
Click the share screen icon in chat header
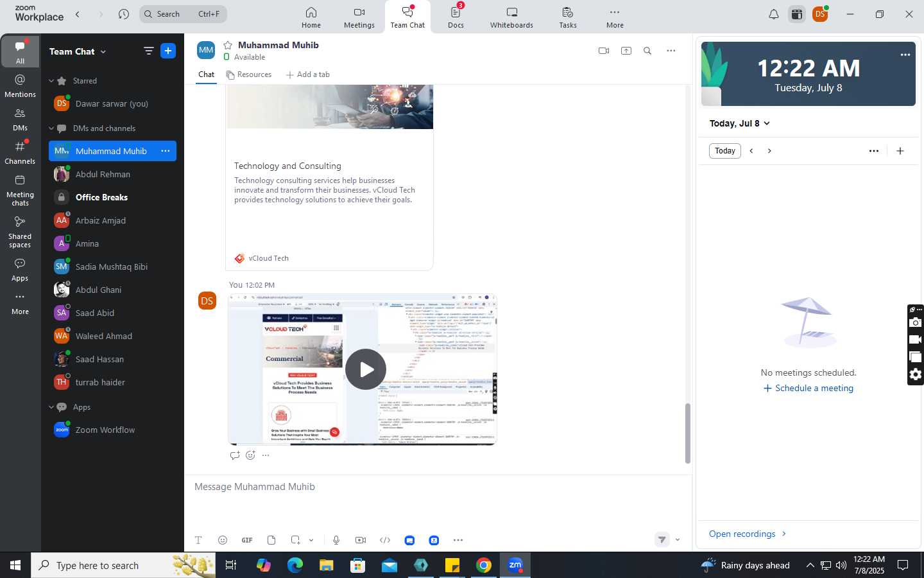pos(626,51)
